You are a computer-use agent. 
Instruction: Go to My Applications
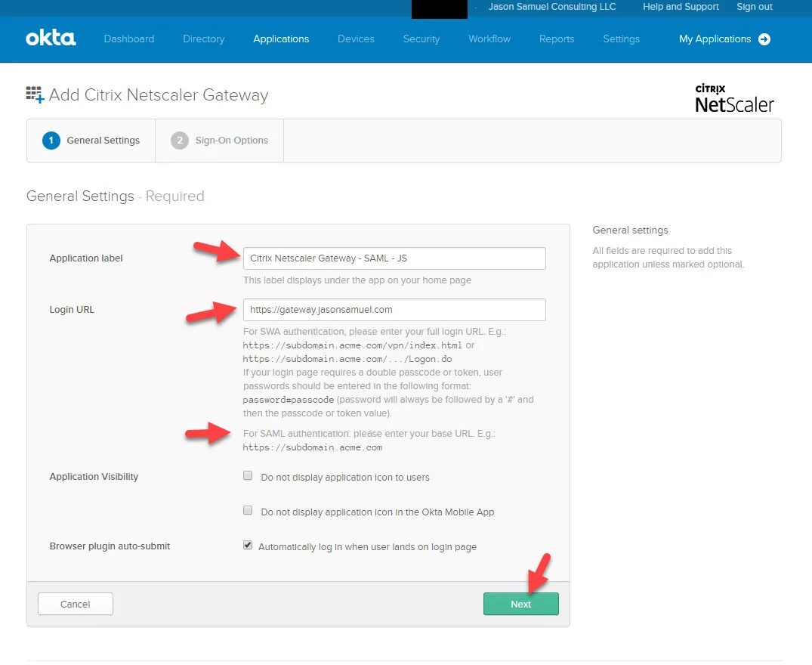pyautogui.click(x=715, y=39)
